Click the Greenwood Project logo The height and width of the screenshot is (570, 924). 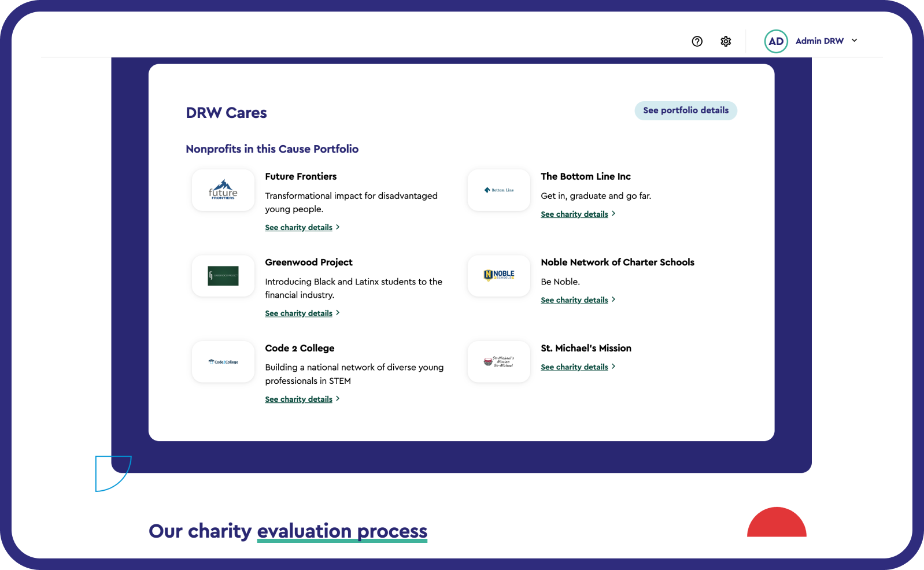(223, 276)
